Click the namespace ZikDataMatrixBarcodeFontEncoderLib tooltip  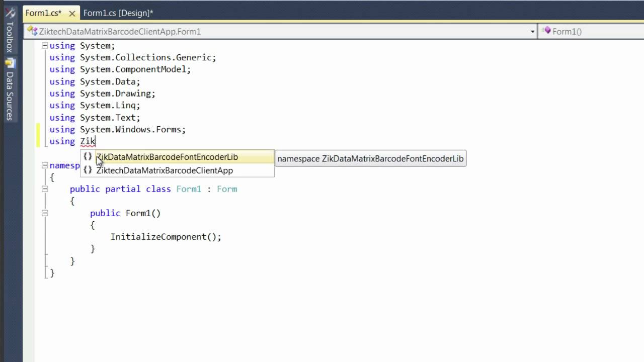point(370,158)
